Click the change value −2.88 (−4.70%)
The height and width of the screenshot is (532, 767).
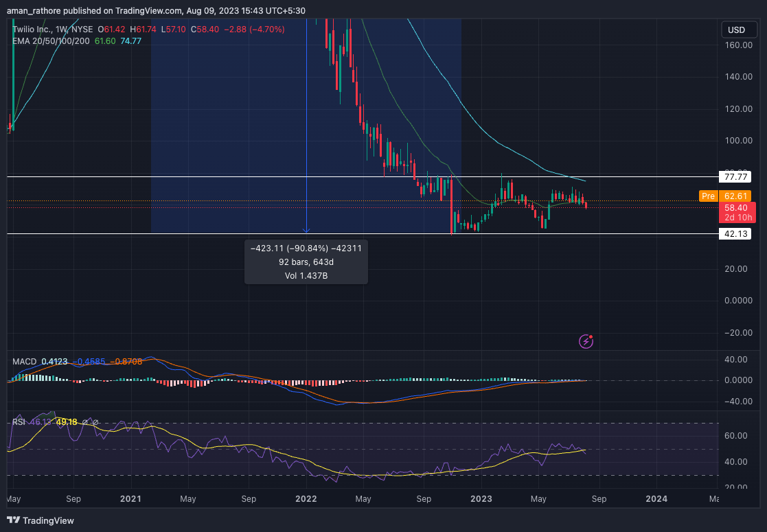click(x=254, y=30)
